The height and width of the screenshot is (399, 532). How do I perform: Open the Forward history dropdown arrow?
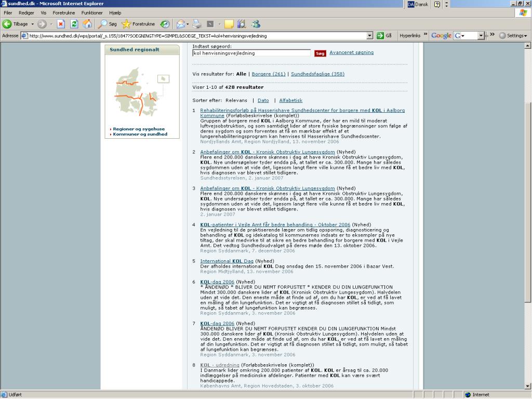pos(51,24)
